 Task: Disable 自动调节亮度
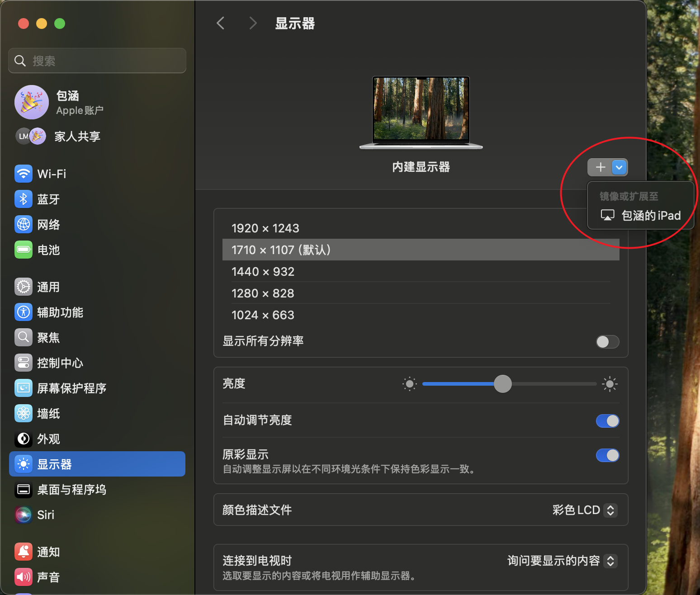[x=607, y=420]
